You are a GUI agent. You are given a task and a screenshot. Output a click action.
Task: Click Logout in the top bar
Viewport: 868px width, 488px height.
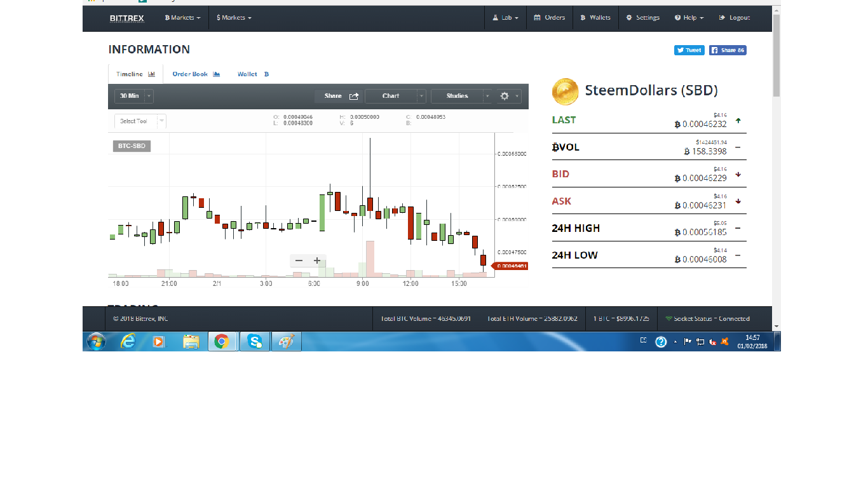point(735,18)
